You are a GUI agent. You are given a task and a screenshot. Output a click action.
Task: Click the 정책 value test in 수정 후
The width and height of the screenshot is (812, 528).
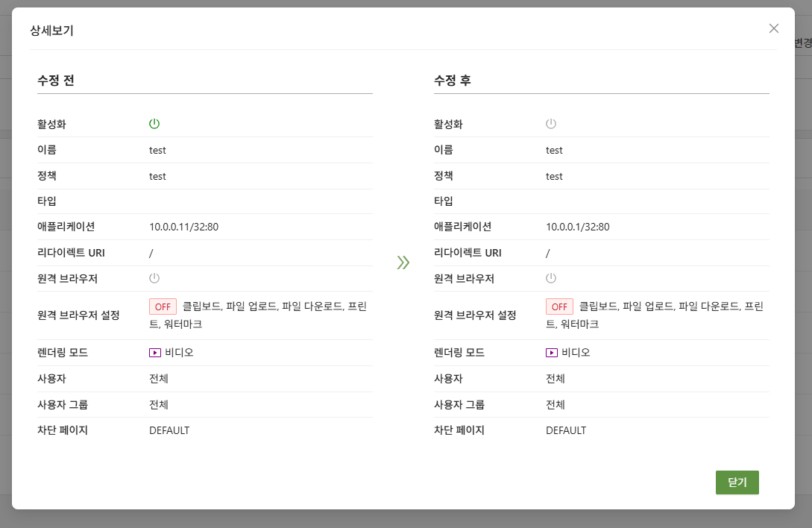[x=554, y=176]
